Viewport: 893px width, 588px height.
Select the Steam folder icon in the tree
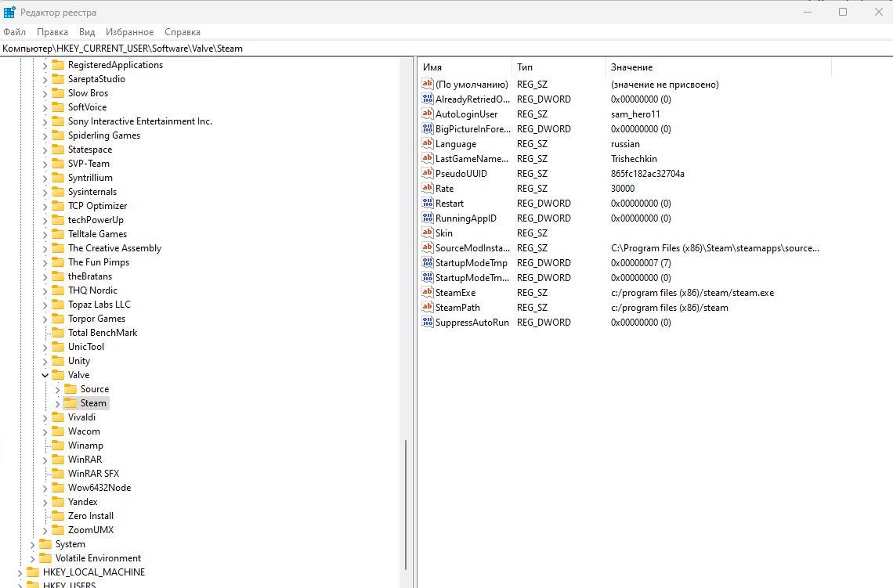click(x=69, y=402)
